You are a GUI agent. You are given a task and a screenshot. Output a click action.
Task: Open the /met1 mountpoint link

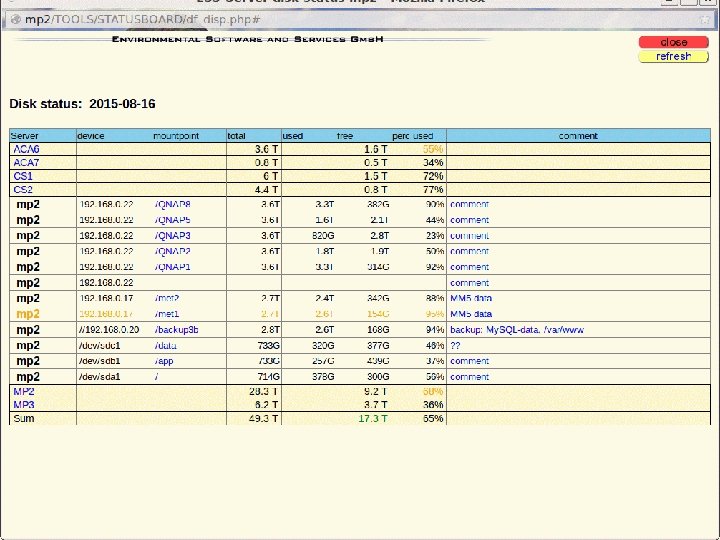167,314
